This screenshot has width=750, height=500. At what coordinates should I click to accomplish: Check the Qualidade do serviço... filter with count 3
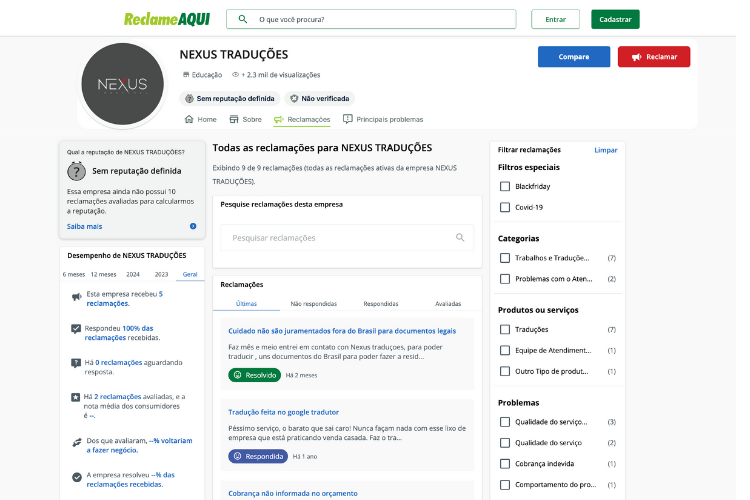click(x=505, y=422)
